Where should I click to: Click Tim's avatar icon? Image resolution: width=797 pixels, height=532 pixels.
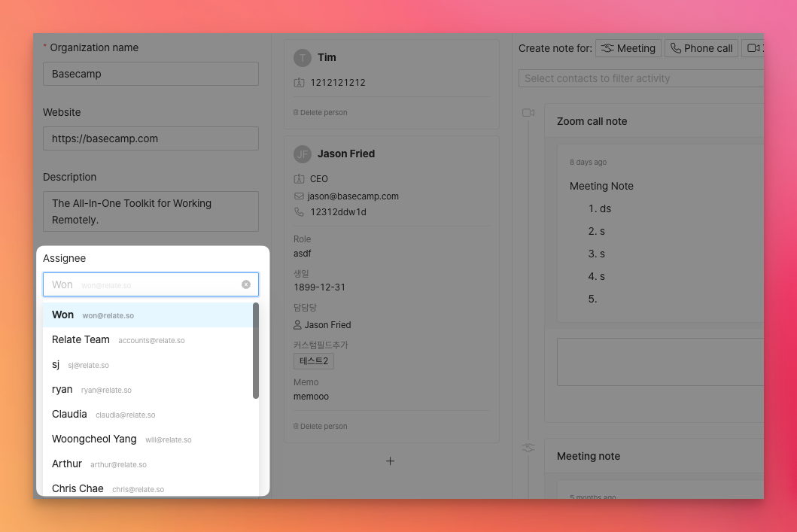click(303, 57)
